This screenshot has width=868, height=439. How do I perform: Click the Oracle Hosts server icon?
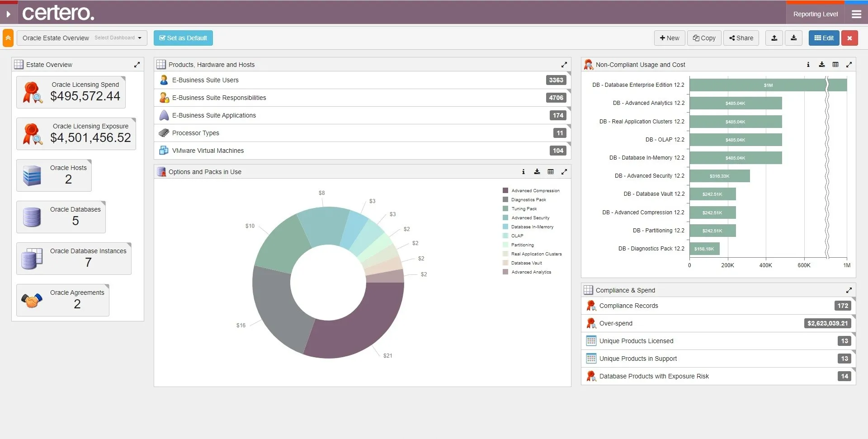click(x=32, y=175)
